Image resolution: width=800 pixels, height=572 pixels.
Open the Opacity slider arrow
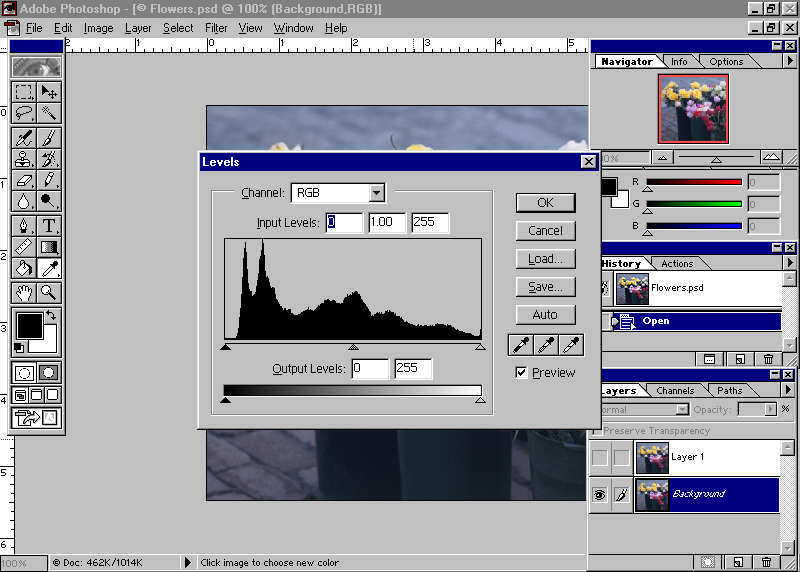click(770, 409)
